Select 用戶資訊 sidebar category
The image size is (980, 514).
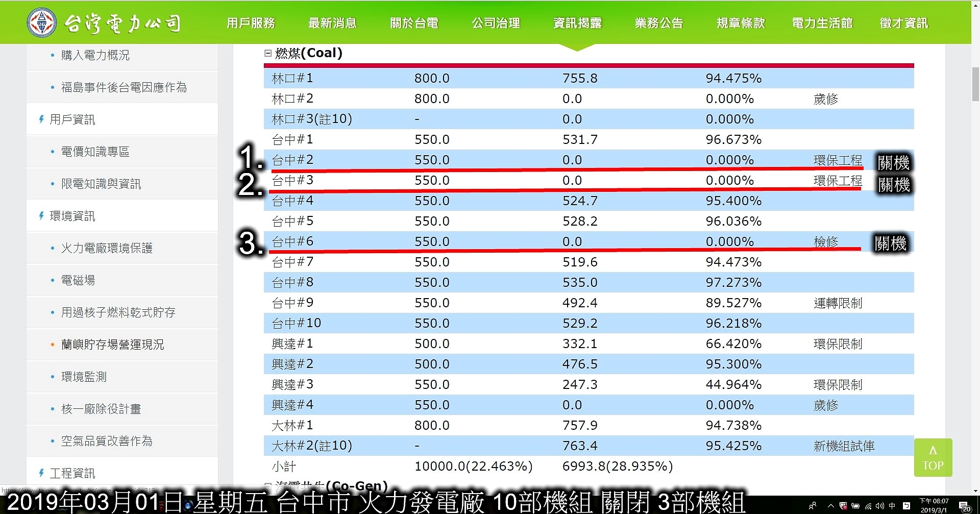72,119
